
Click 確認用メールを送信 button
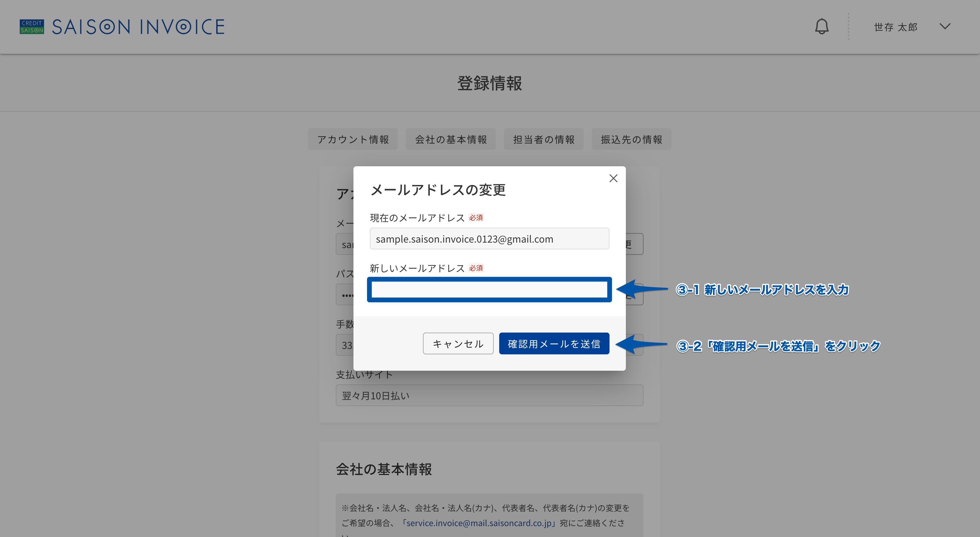click(x=554, y=344)
